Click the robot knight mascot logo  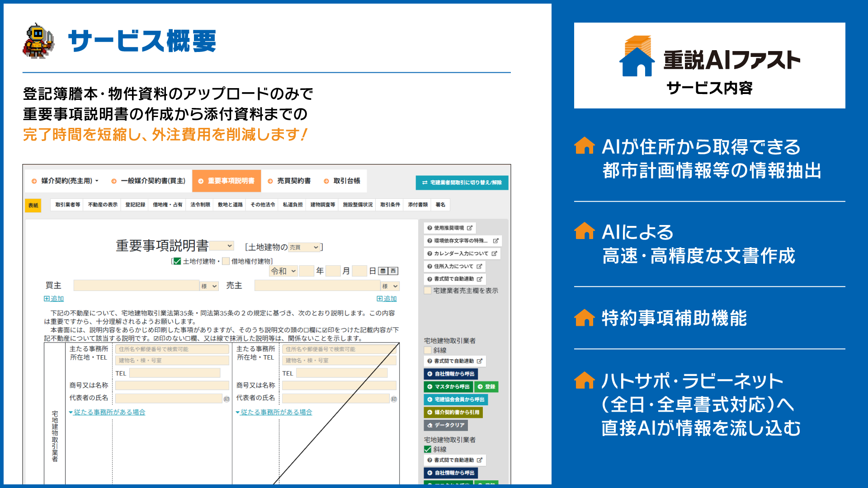[x=38, y=41]
